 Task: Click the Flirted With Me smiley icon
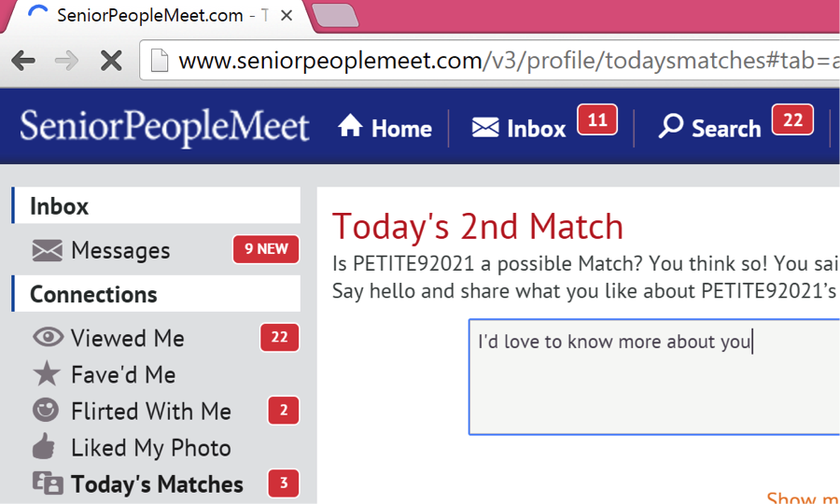point(46,411)
